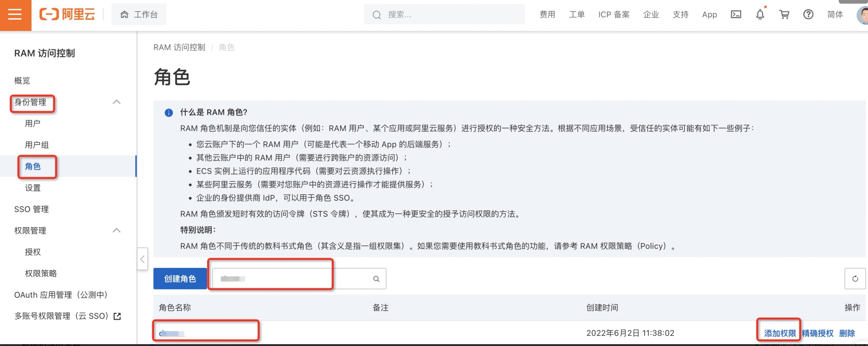The height and width of the screenshot is (346, 868).
Task: Select 用户组 in the sidebar
Action: click(x=37, y=145)
